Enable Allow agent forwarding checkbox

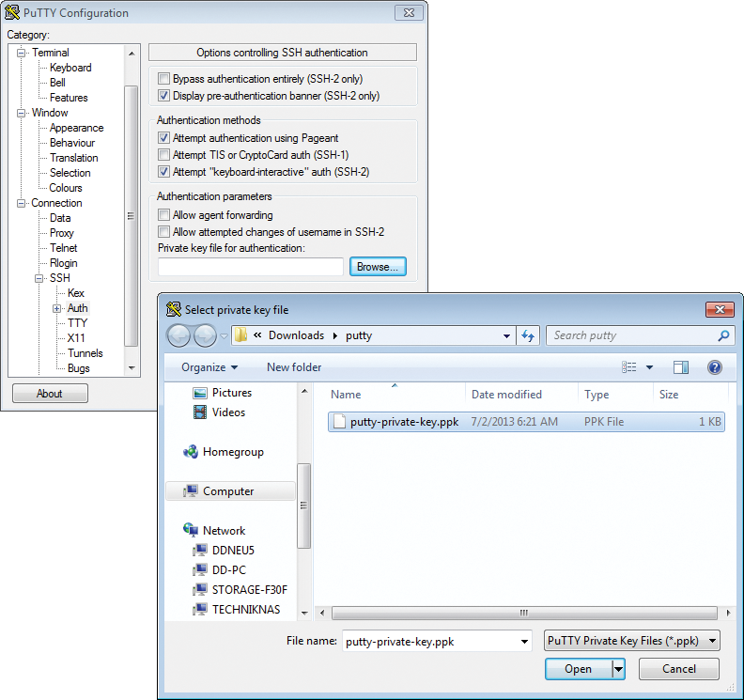pyautogui.click(x=164, y=216)
